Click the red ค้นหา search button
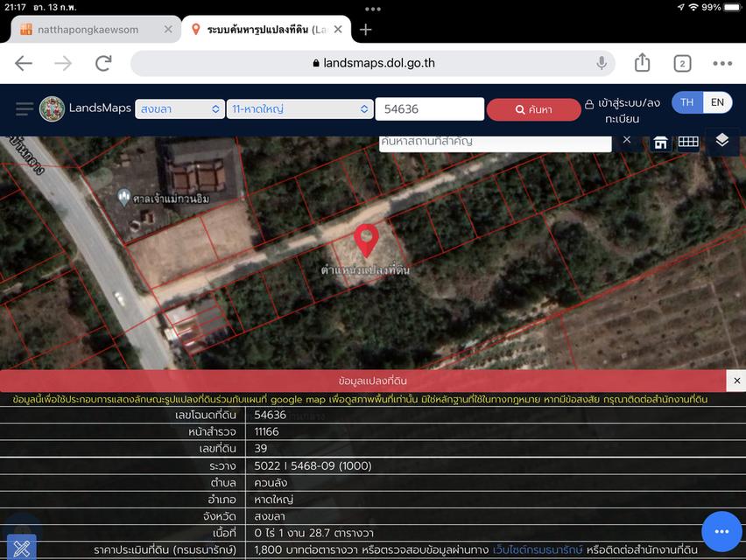 click(x=533, y=109)
